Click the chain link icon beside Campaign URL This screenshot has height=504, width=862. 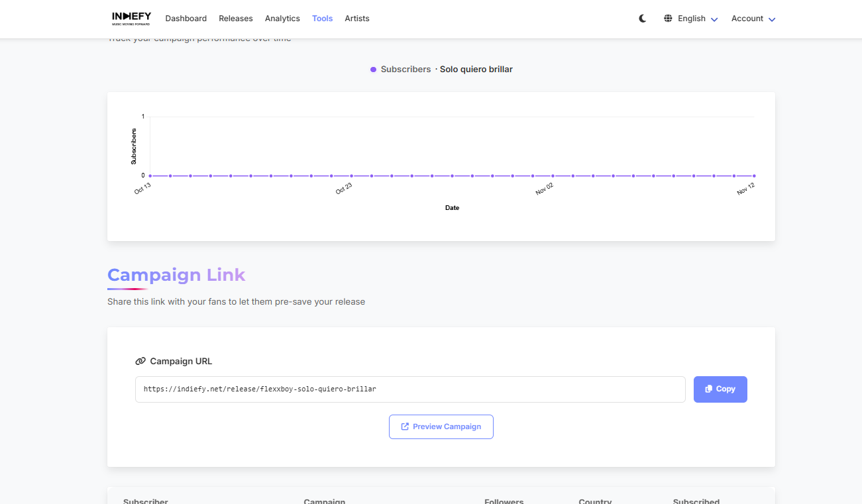(140, 362)
